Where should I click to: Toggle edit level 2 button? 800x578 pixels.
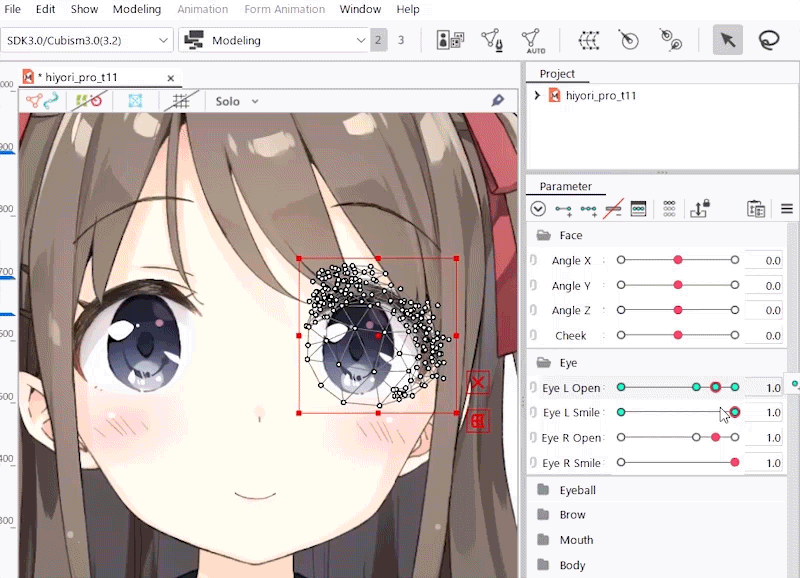(x=378, y=40)
